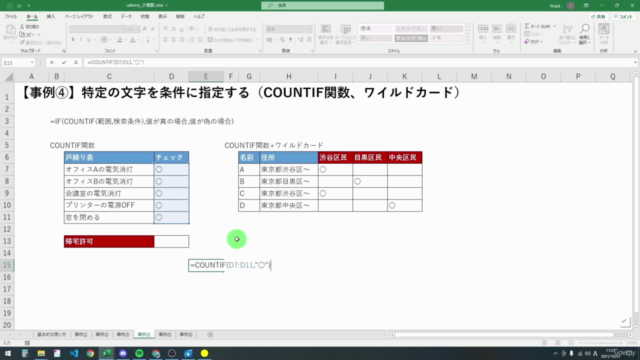Open Insert Function fx dialog
The image size is (640, 360).
click(76, 62)
